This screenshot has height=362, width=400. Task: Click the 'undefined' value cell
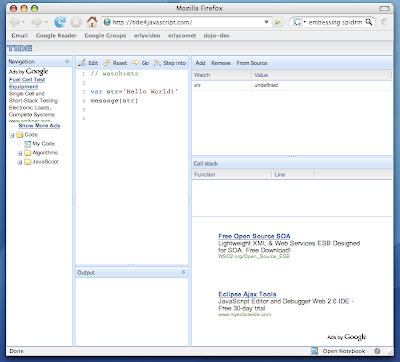click(x=266, y=85)
